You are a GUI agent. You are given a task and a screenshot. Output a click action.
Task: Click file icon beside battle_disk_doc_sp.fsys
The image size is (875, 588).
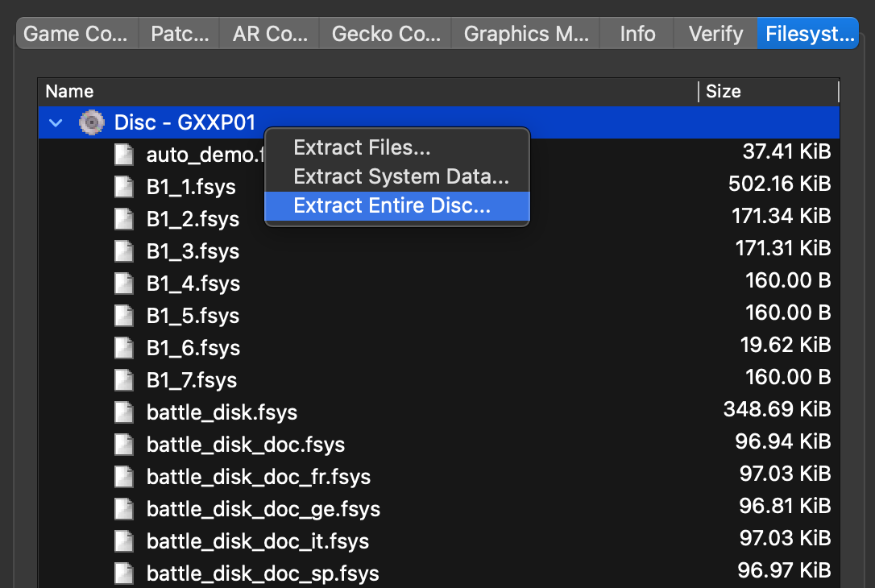point(124,574)
